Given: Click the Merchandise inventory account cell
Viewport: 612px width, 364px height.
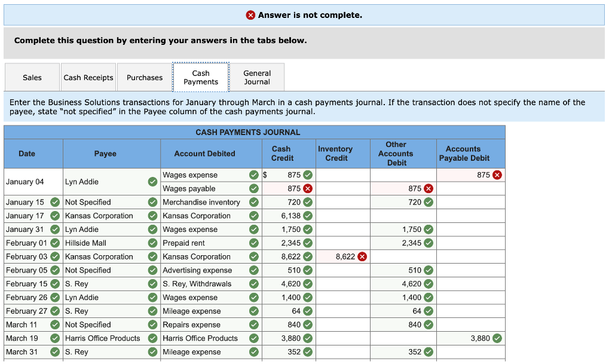Looking at the screenshot, I should point(211,202).
